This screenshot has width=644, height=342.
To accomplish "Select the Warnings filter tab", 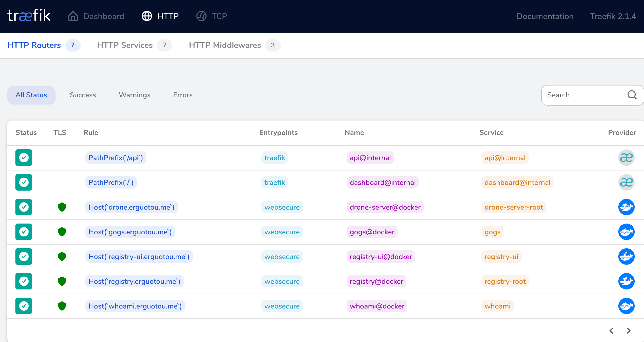I will click(x=135, y=95).
